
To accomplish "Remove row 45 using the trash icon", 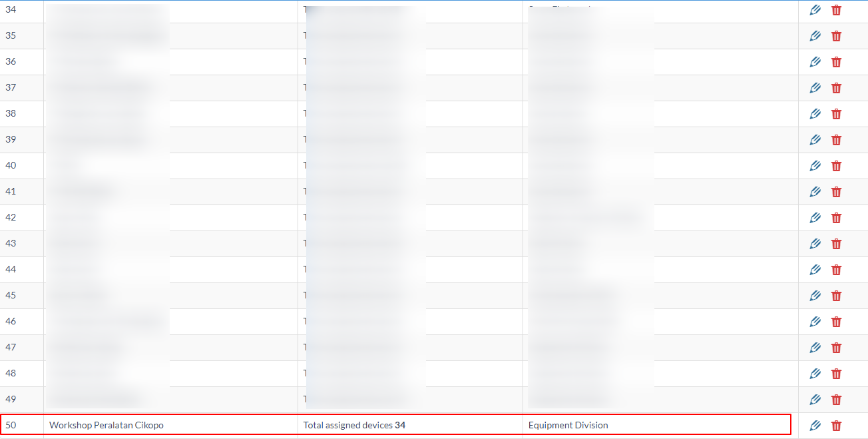I will [x=836, y=296].
